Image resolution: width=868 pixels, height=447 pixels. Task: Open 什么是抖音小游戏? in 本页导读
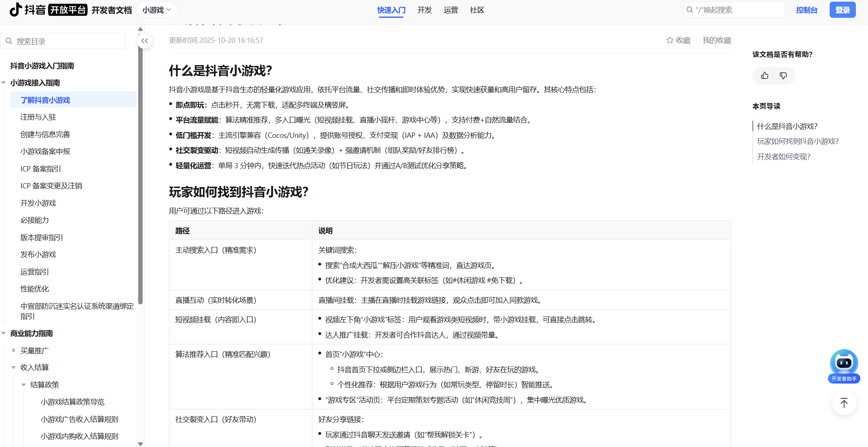787,126
